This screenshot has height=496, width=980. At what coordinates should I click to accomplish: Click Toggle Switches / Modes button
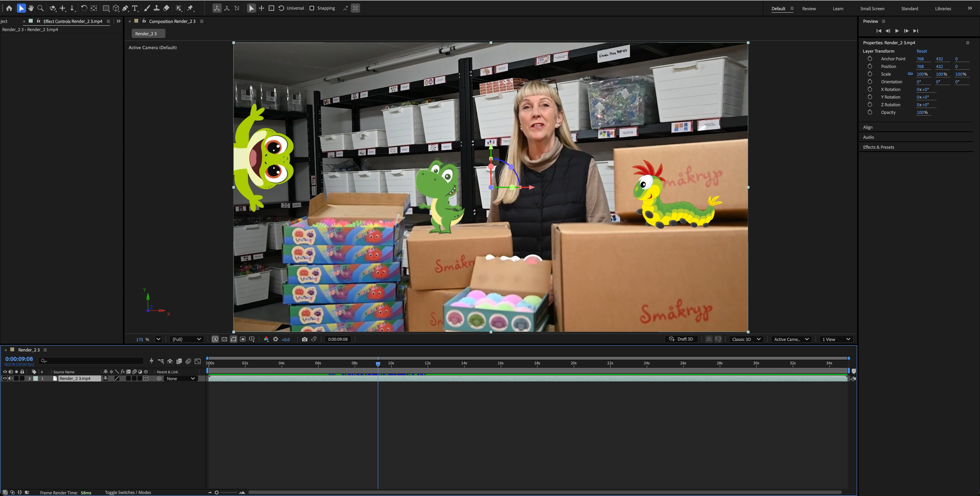tap(128, 492)
